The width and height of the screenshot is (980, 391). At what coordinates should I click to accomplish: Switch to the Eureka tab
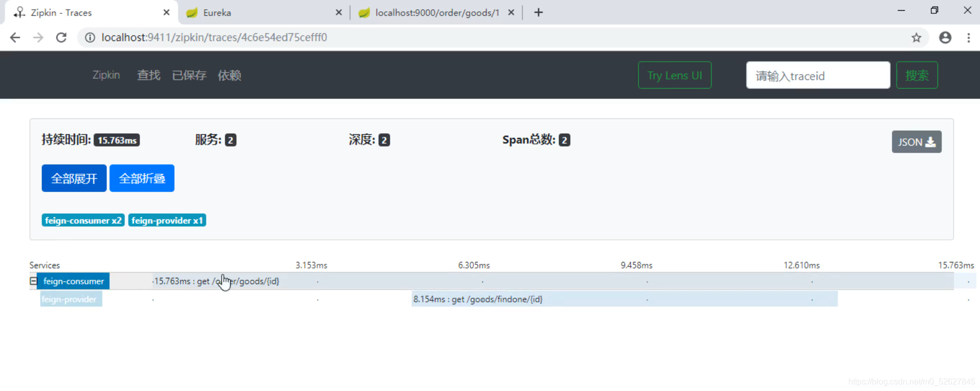click(264, 12)
